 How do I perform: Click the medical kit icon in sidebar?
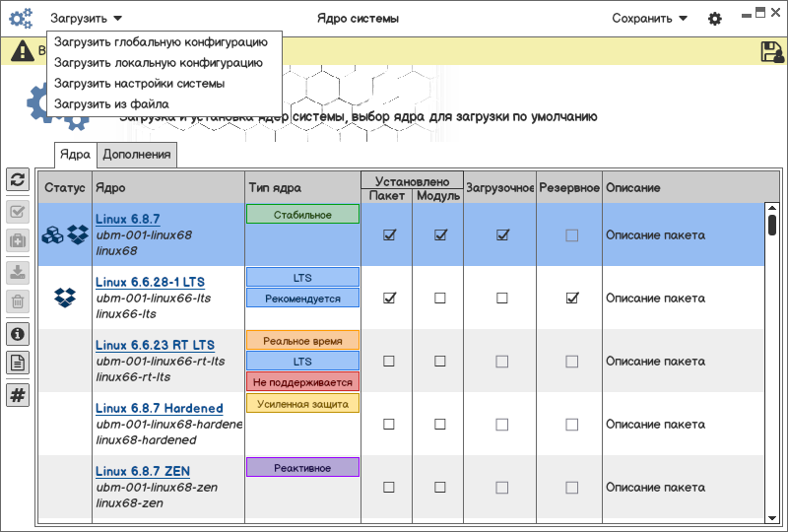tap(18, 240)
